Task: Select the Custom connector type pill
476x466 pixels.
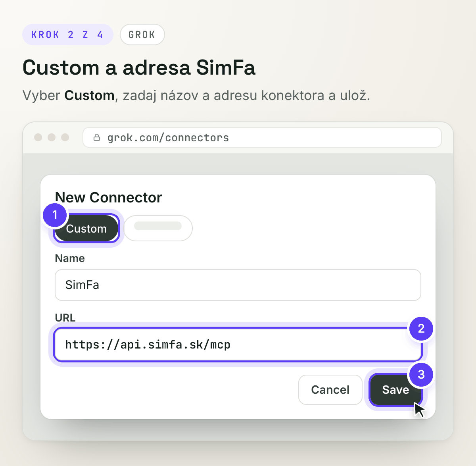Action: pyautogui.click(x=86, y=228)
